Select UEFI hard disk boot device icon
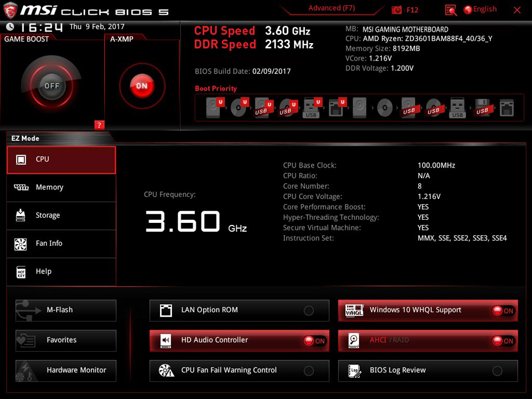Screen dimensions: 532x399 (x=215, y=107)
